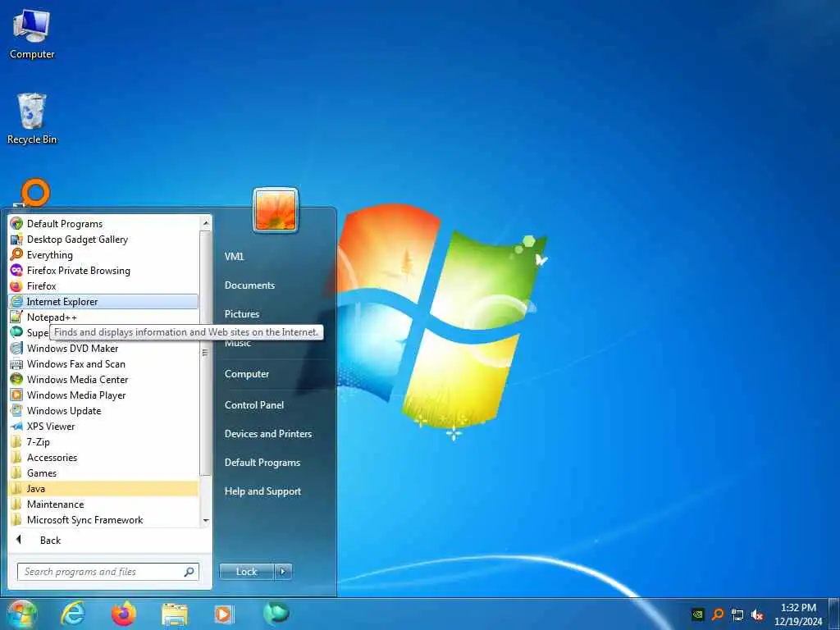Viewport: 840px width, 630px height.
Task: Open Windows Media Player taskbar icon
Action: (224, 614)
